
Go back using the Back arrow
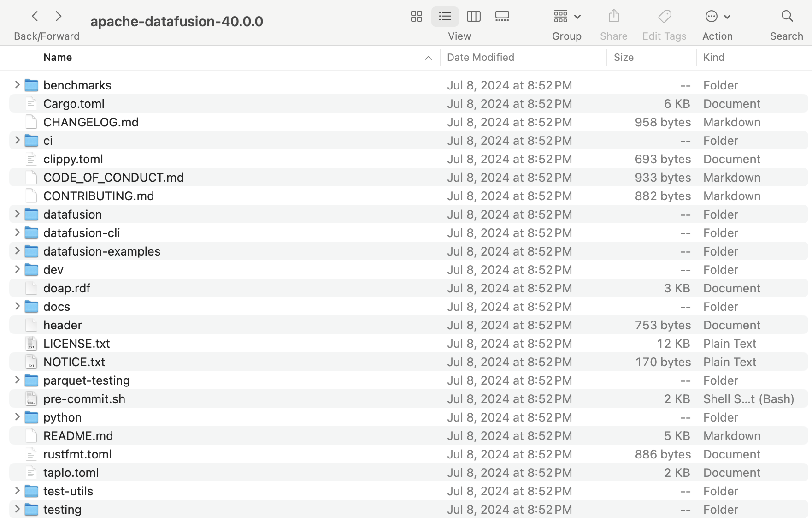point(35,17)
